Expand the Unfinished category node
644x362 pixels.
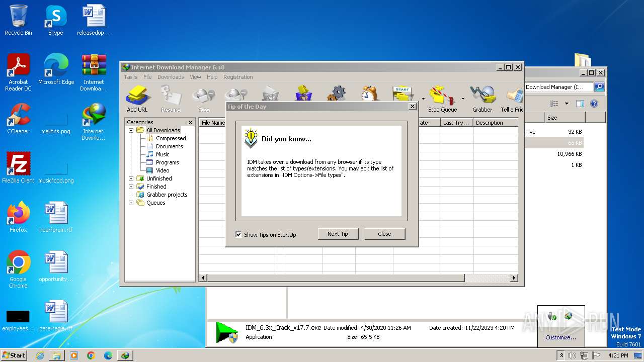click(x=131, y=178)
